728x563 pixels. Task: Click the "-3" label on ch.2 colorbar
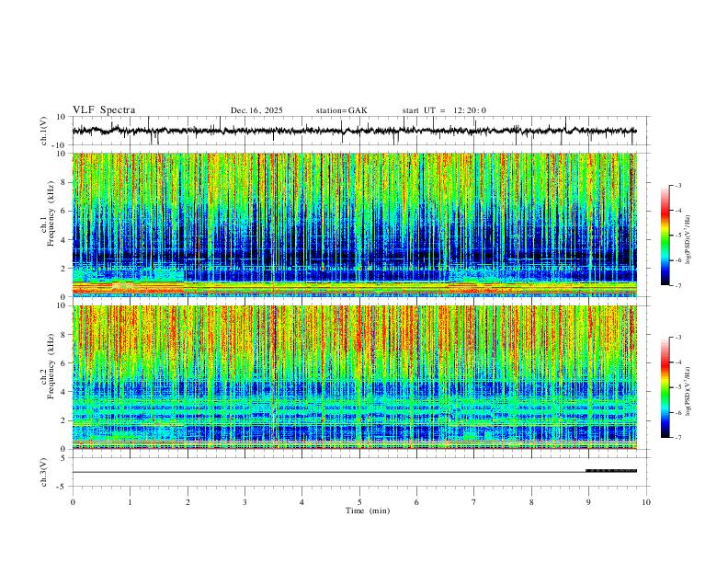(x=678, y=338)
